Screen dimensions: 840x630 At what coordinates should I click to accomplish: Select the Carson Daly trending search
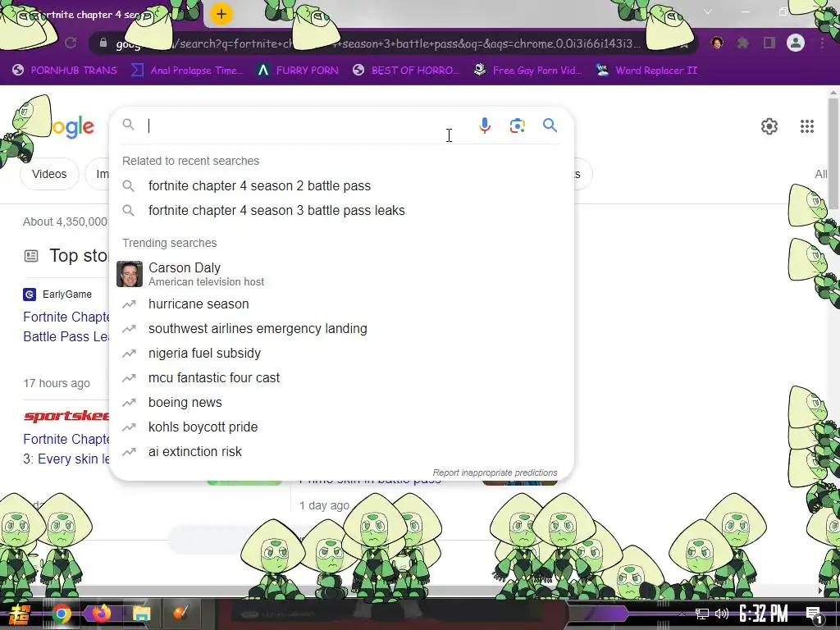tap(342, 274)
